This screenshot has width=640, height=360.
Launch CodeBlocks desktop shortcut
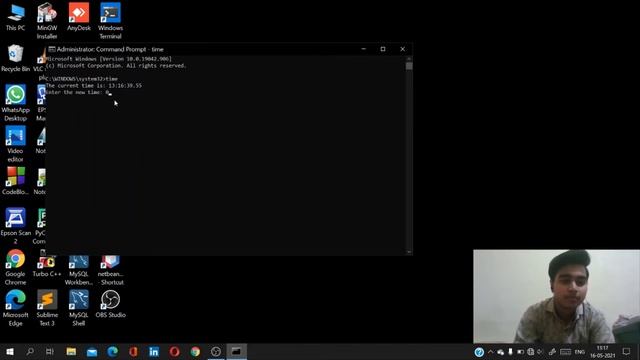pyautogui.click(x=16, y=181)
